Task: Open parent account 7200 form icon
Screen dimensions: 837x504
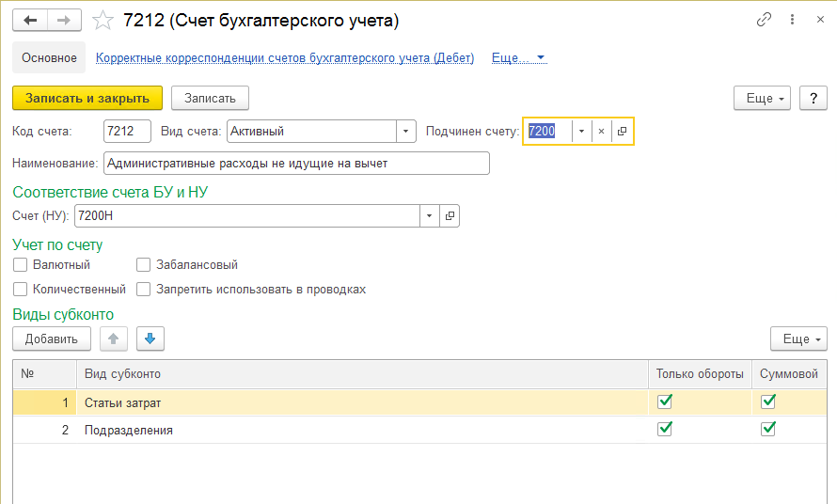Action: (x=622, y=132)
